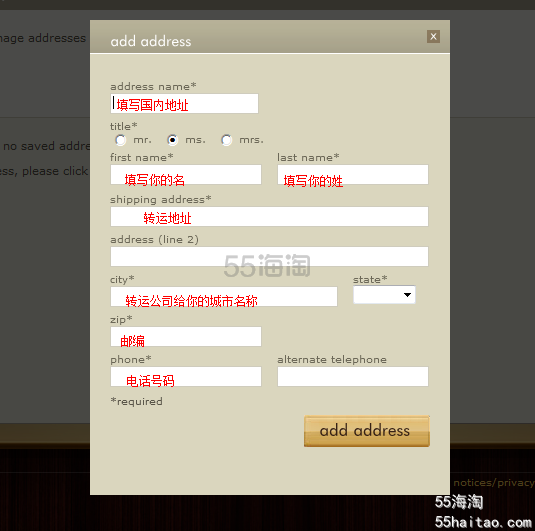The image size is (535, 531).
Task: Open the state dropdown list
Action: tap(384, 295)
